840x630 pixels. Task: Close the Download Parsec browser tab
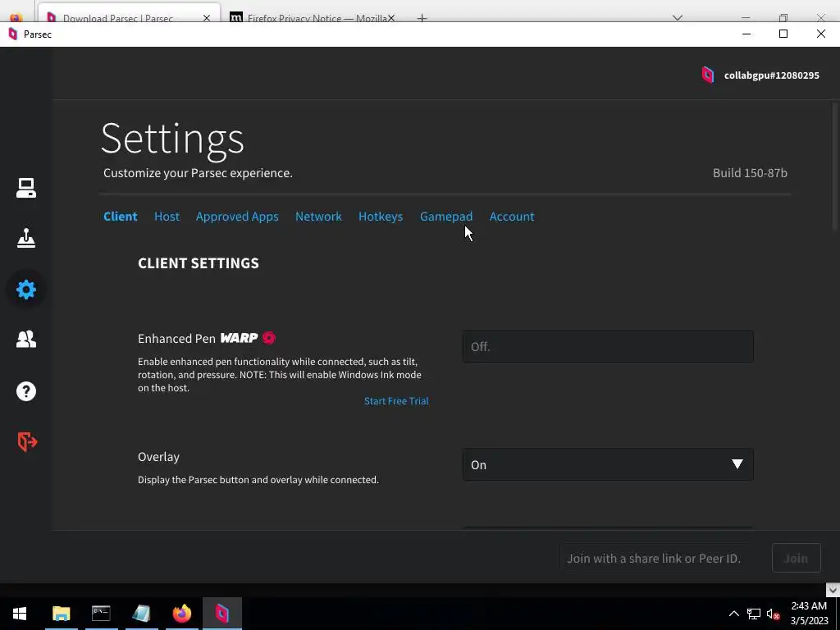coord(206,18)
